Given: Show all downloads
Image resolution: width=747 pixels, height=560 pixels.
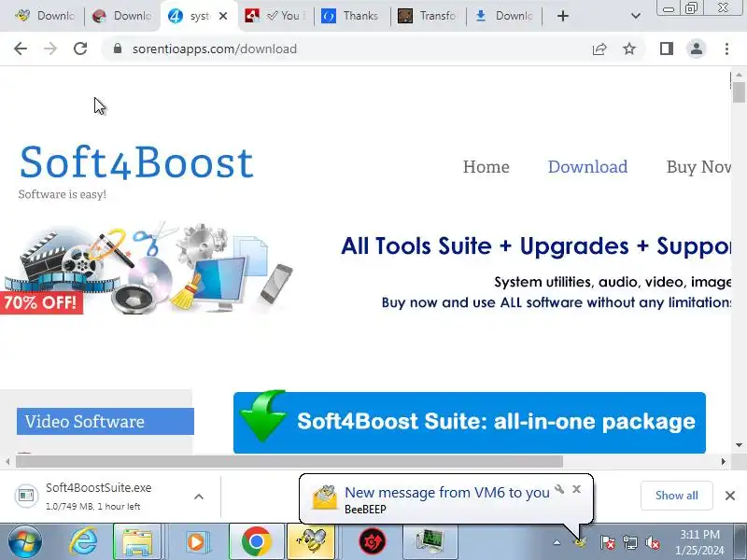Looking at the screenshot, I should pyautogui.click(x=676, y=496).
